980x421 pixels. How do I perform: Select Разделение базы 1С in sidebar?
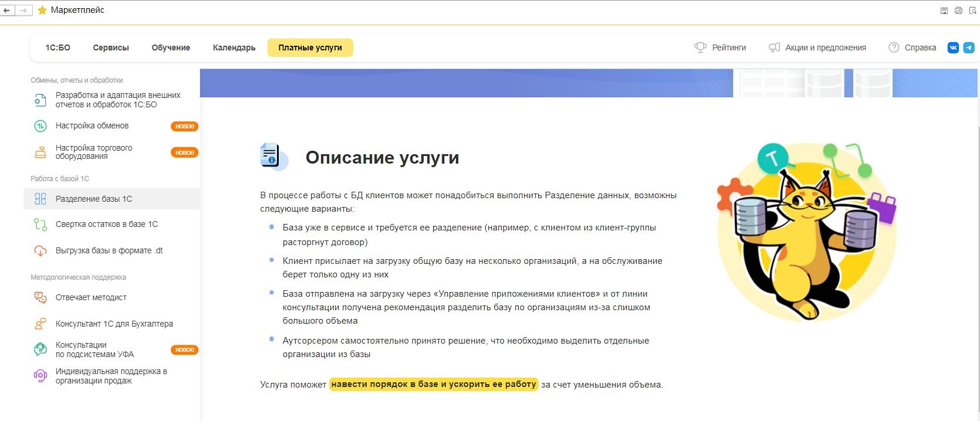pos(111,199)
